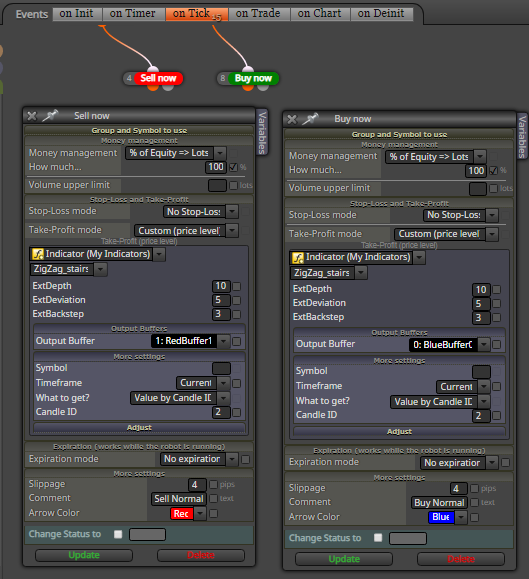Open the on Chart event tab
The height and width of the screenshot is (579, 529).
point(320,14)
